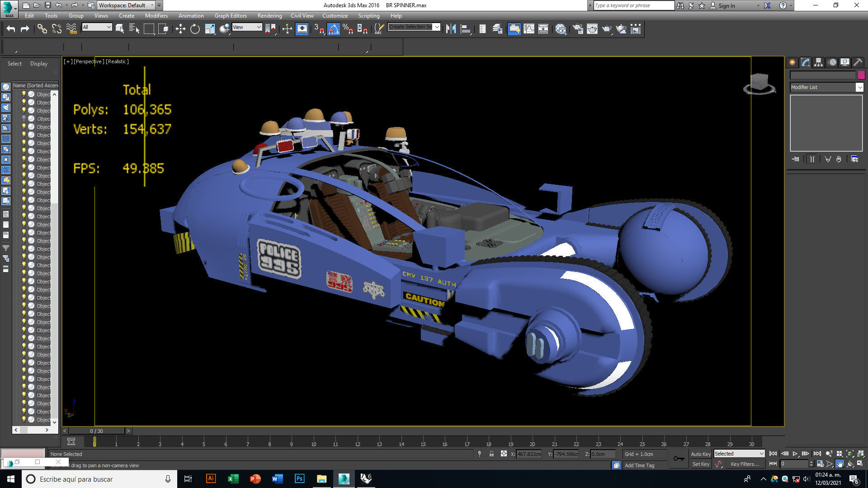Screen dimensions: 868x488
Task: Open the Schematic View icon
Action: pos(543,29)
